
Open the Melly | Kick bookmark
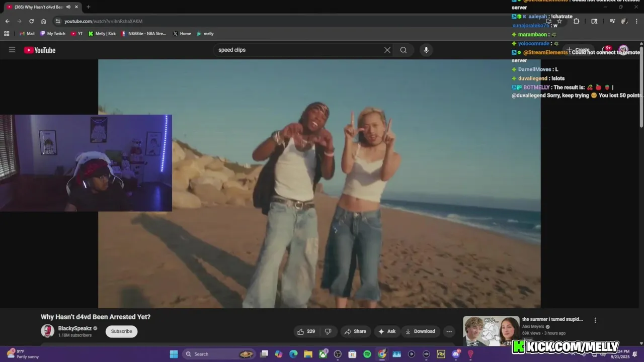102,34
